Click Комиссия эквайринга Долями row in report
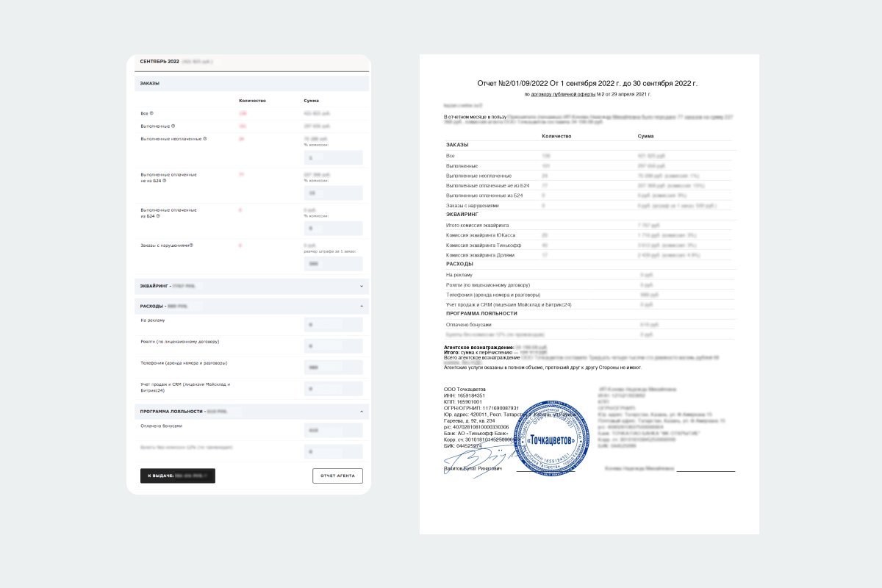Viewport: 882px width, 588px height. click(x=589, y=255)
